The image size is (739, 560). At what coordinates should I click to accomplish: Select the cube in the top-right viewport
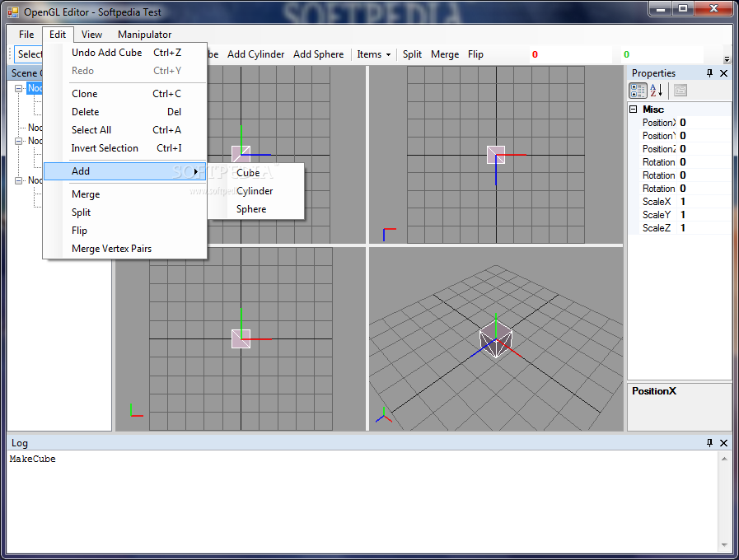[496, 155]
